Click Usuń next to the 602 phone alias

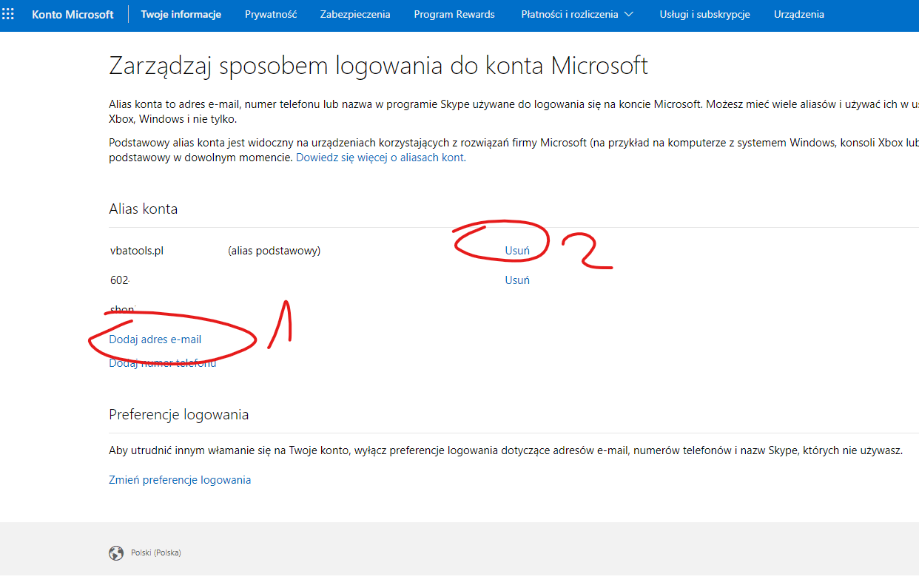[517, 280]
